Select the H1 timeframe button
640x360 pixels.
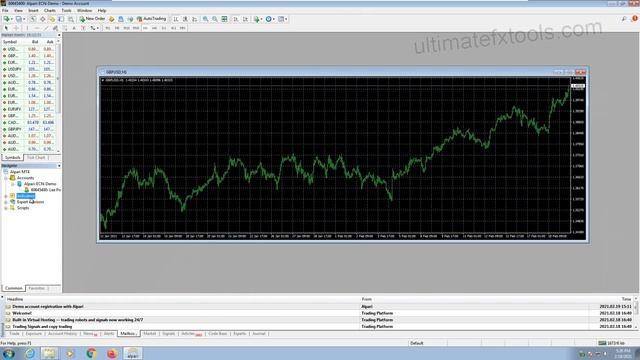coord(145,28)
